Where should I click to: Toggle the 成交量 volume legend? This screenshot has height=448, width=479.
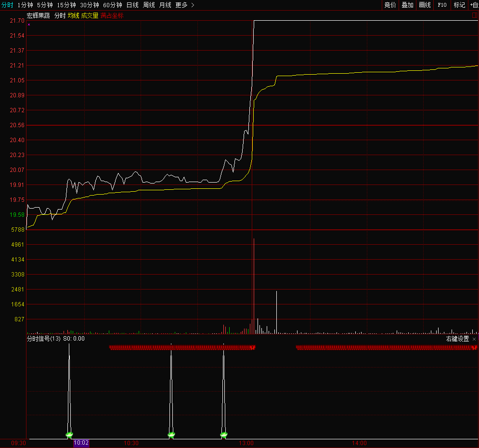coord(90,15)
